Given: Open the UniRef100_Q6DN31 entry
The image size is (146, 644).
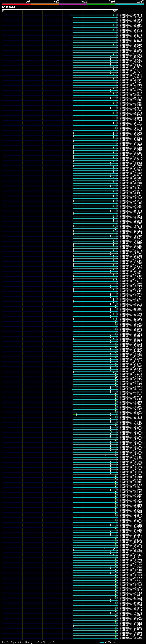Looking at the screenshot, I should click(x=131, y=30).
